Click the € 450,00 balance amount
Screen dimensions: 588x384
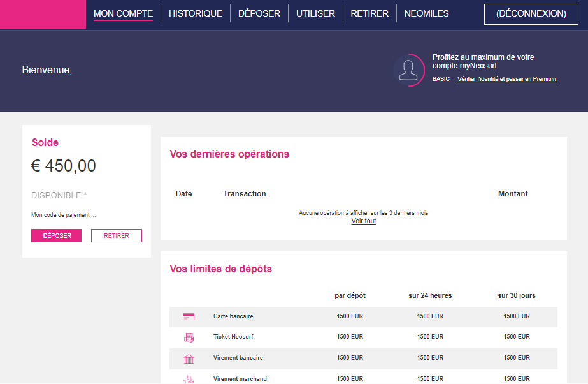[x=63, y=166]
